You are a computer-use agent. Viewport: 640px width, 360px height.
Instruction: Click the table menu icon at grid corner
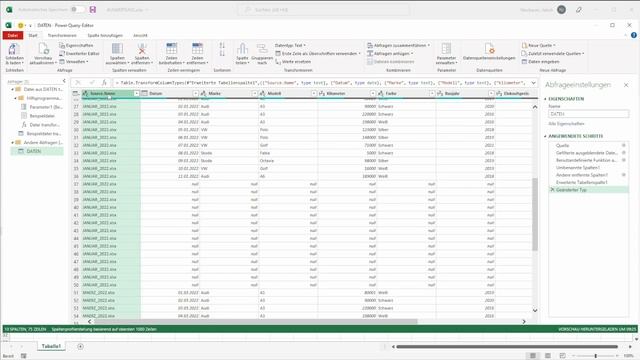click(x=76, y=93)
